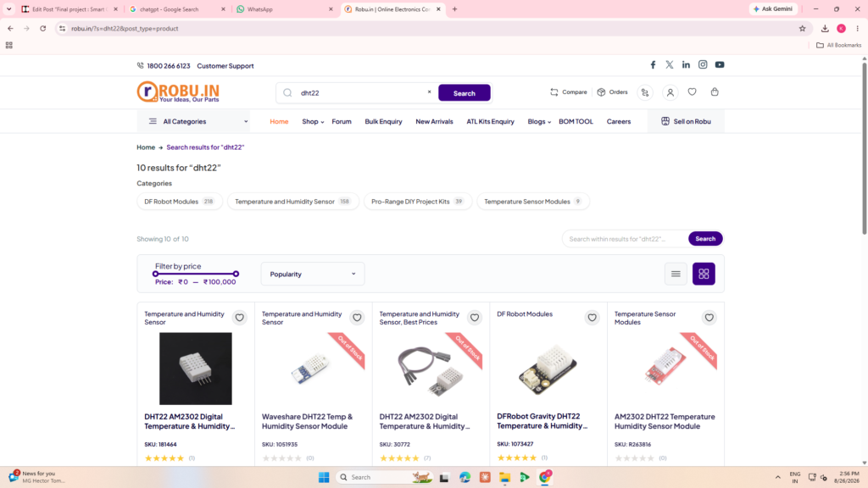The image size is (868, 488).
Task: Open the Chrome tab search chevron
Action: (x=8, y=8)
